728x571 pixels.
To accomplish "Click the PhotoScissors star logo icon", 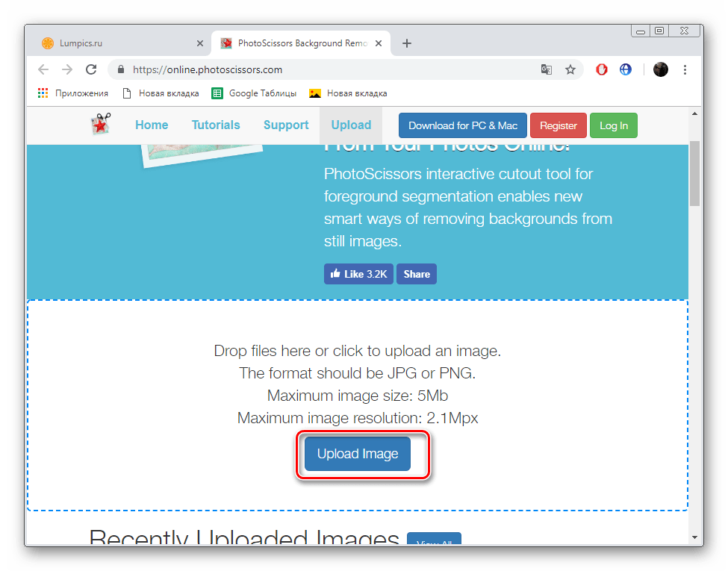I will 101,124.
